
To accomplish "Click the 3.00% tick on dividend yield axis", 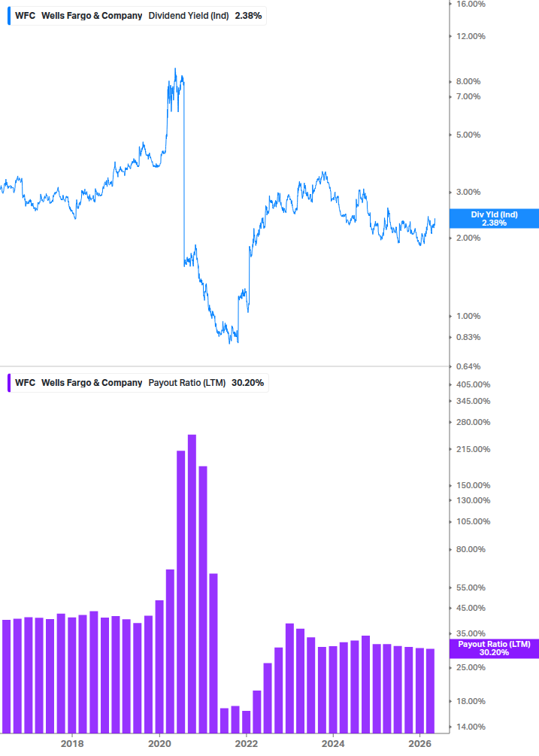I will [x=468, y=192].
